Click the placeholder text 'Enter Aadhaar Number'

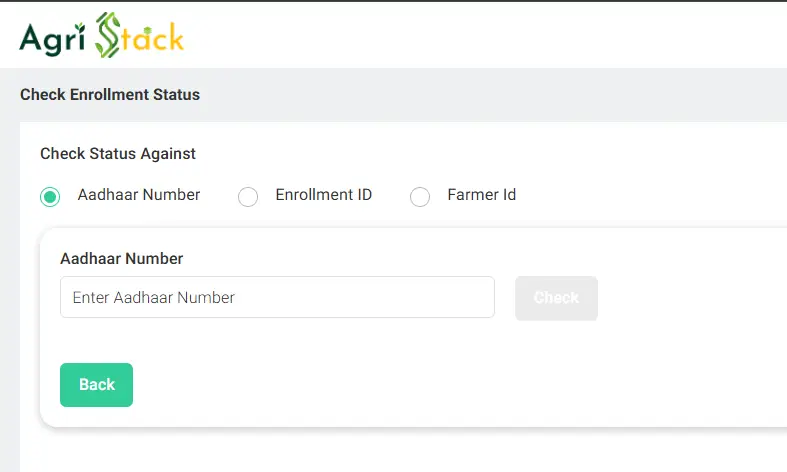pos(153,297)
